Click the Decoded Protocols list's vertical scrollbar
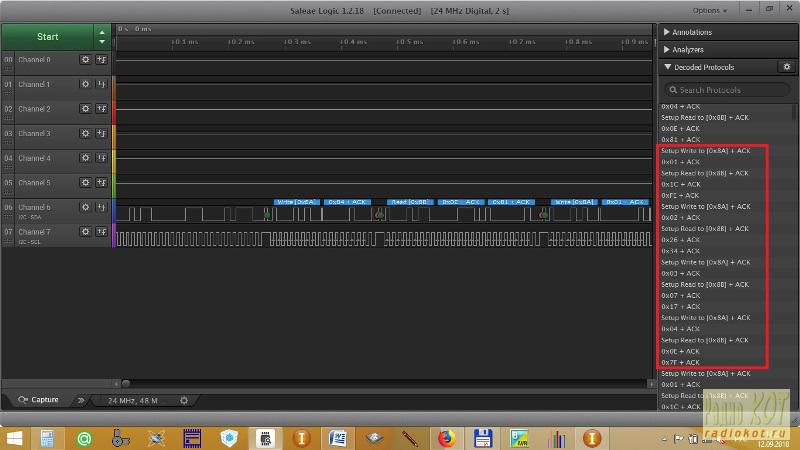The width and height of the screenshot is (800, 450). click(x=794, y=112)
